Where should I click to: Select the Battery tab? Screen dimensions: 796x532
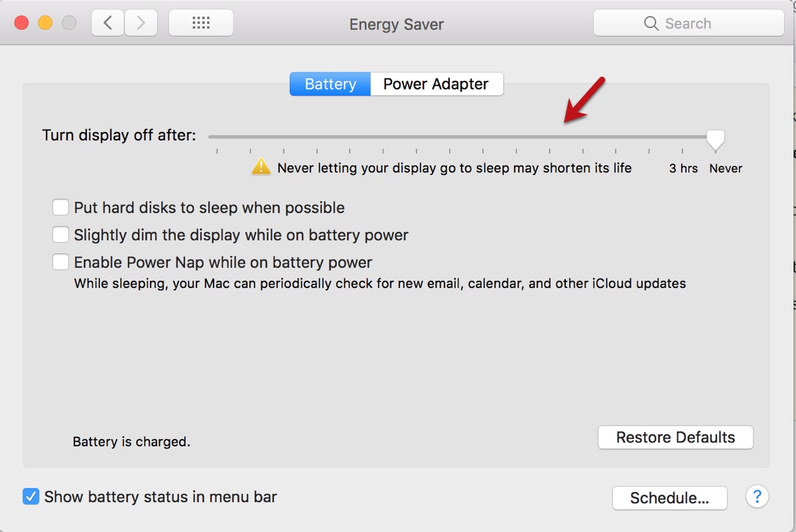pyautogui.click(x=330, y=84)
